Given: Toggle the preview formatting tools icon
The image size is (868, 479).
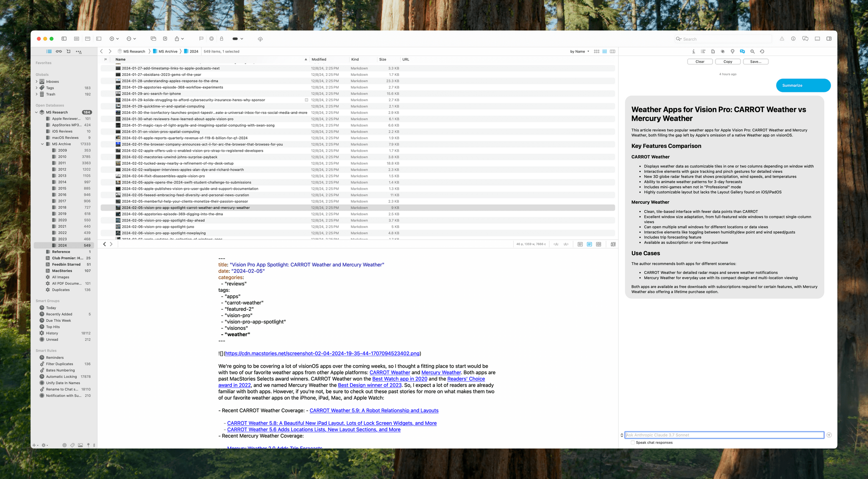Looking at the screenshot, I should click(x=613, y=244).
